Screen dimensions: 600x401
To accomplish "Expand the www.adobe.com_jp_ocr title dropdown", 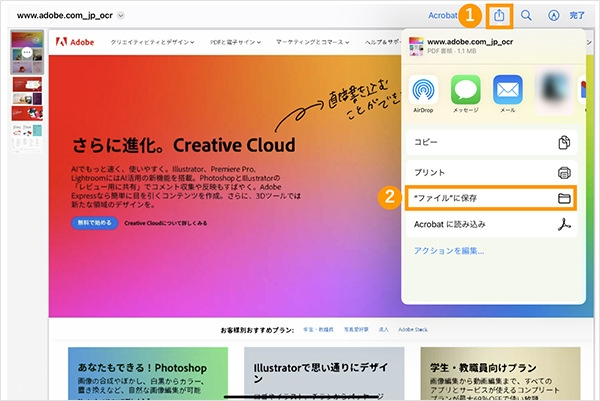I will point(121,16).
